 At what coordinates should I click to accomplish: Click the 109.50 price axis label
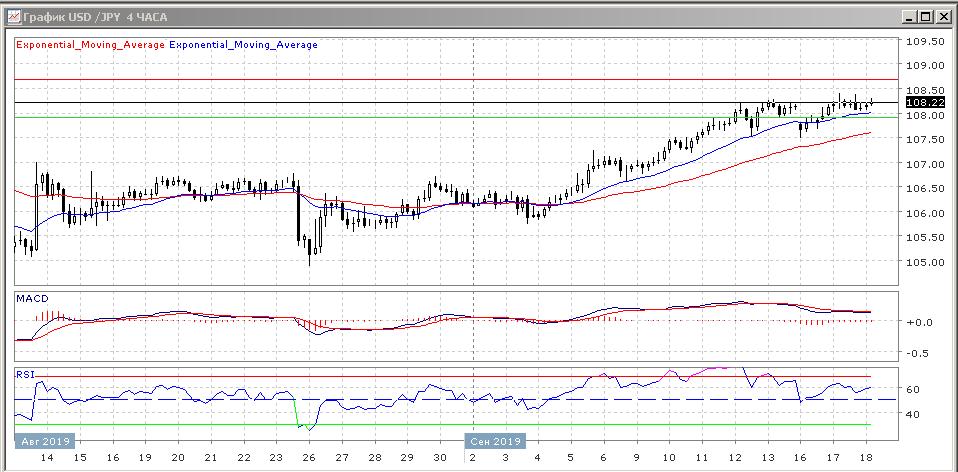point(926,42)
